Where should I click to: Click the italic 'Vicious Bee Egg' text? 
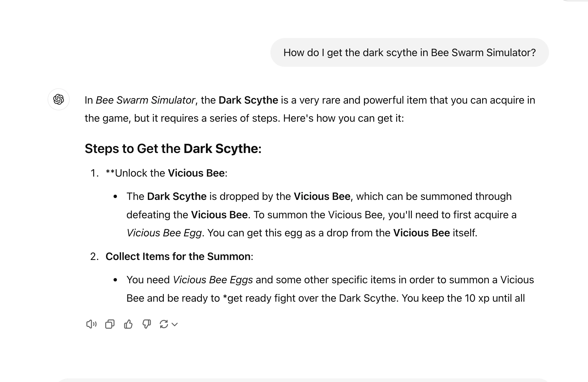click(164, 233)
